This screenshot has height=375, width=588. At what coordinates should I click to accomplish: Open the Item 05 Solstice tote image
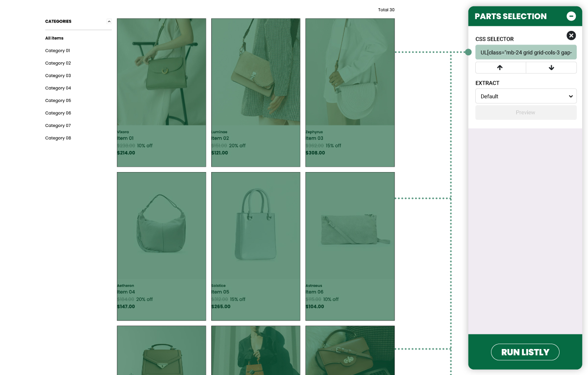pos(256,225)
